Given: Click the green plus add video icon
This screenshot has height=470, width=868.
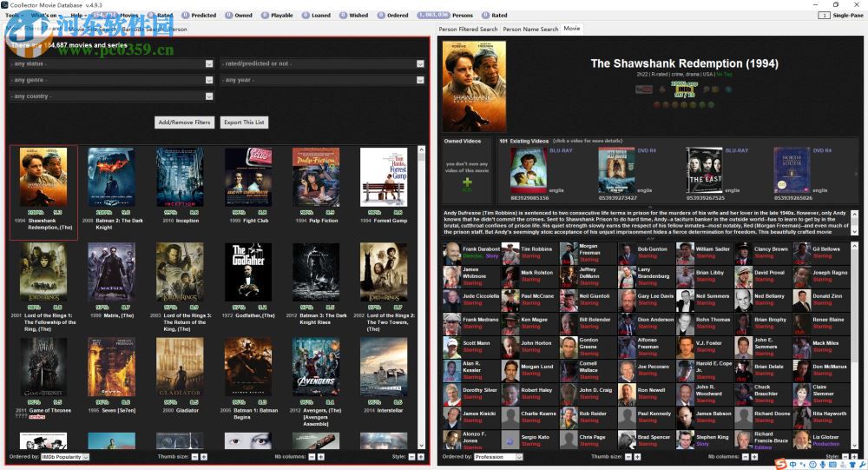Looking at the screenshot, I should (x=467, y=183).
